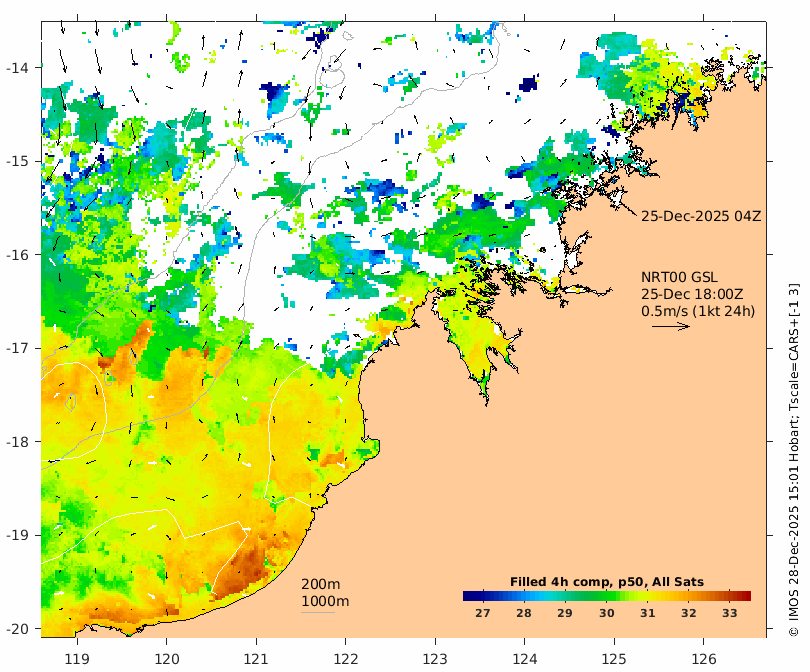Click the '1000m' depth contour legend label
Screen dimensions: 810x672
[x=325, y=601]
